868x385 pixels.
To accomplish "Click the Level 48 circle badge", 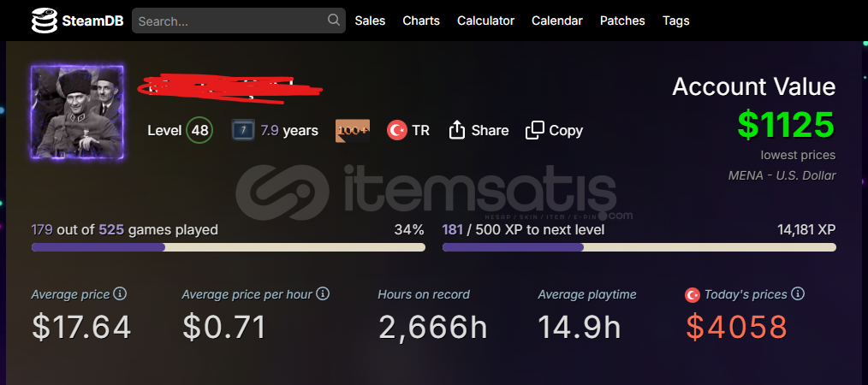I will click(x=199, y=131).
